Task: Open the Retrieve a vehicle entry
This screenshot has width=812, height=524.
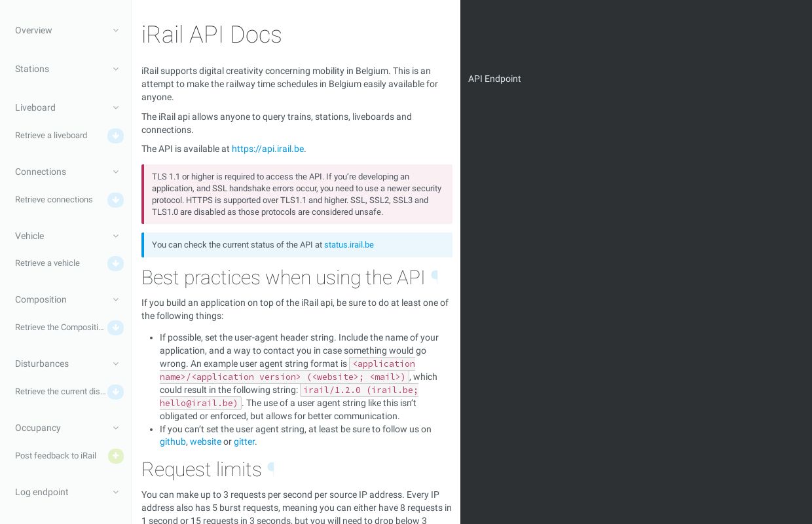Action: click(47, 263)
